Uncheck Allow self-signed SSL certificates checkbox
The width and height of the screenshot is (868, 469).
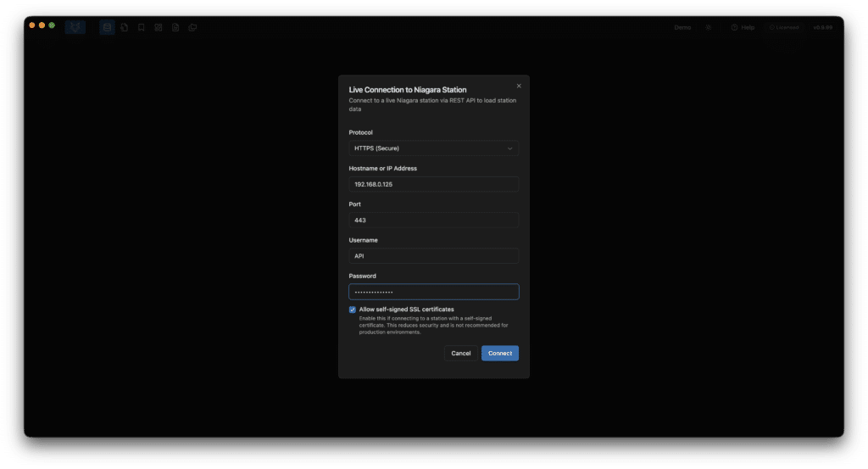pos(352,310)
